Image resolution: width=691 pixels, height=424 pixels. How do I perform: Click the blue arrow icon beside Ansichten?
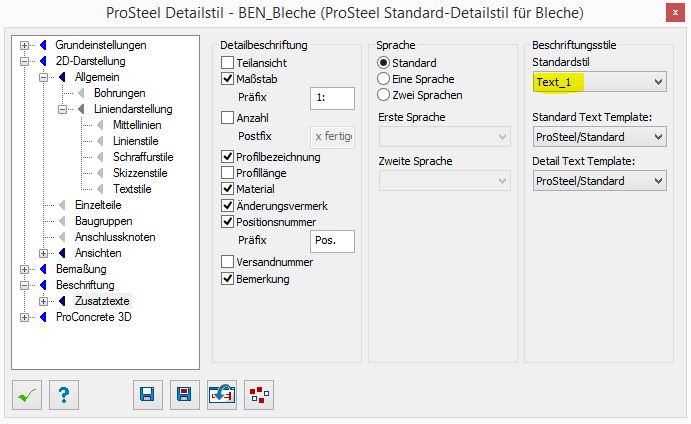pyautogui.click(x=62, y=253)
